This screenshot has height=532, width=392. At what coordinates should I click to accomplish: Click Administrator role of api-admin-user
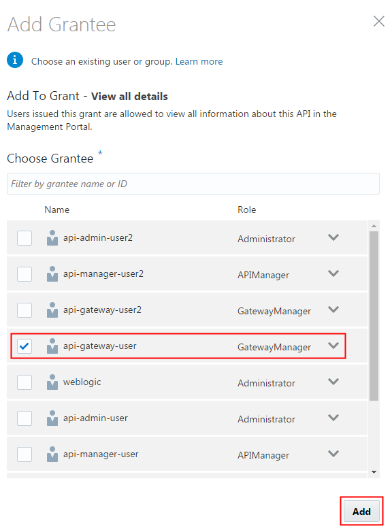[266, 419]
